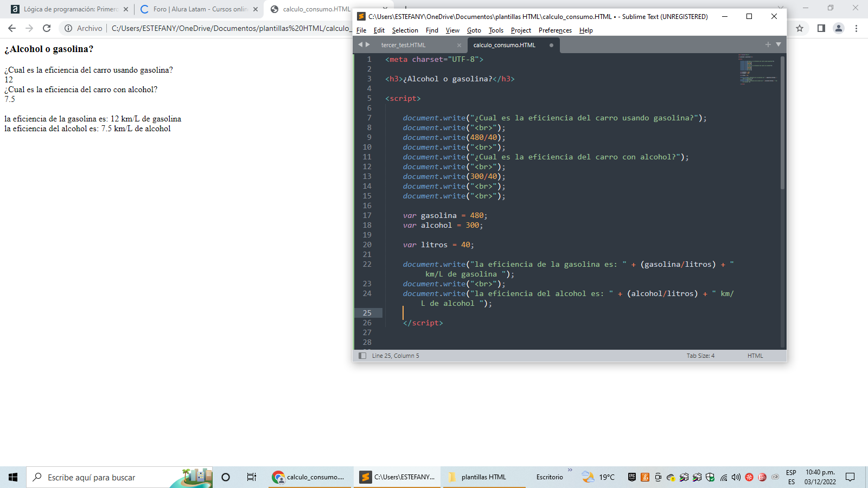Click Line 25, Column 5 status text

tap(395, 356)
